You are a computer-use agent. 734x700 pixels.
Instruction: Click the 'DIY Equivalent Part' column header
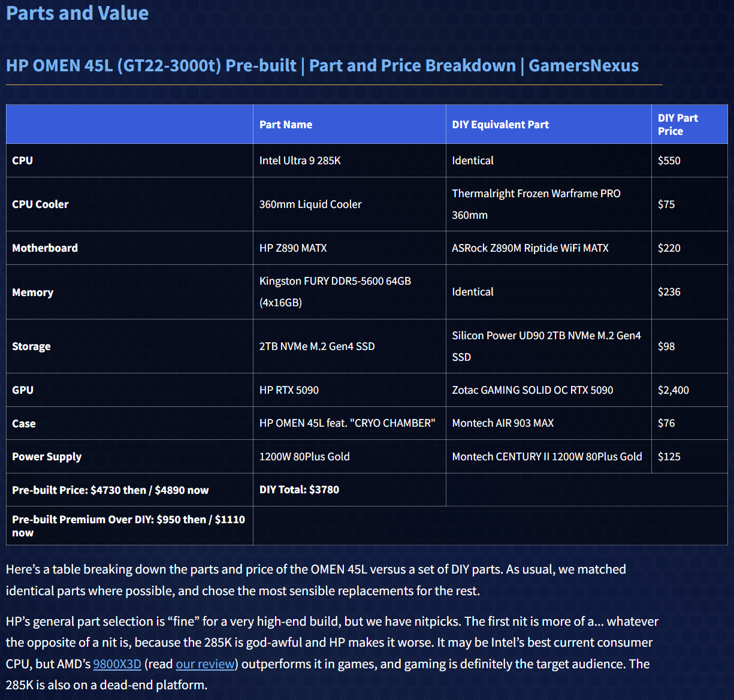(x=548, y=125)
